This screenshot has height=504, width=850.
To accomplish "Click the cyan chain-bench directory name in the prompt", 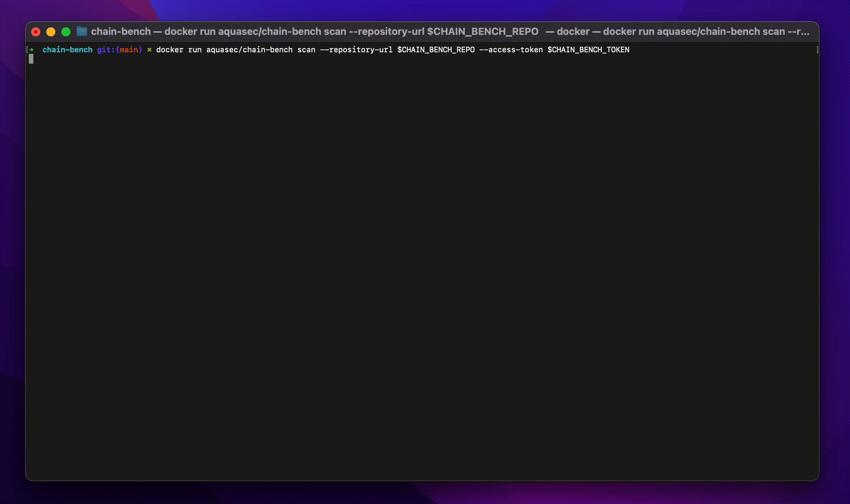I will click(67, 50).
